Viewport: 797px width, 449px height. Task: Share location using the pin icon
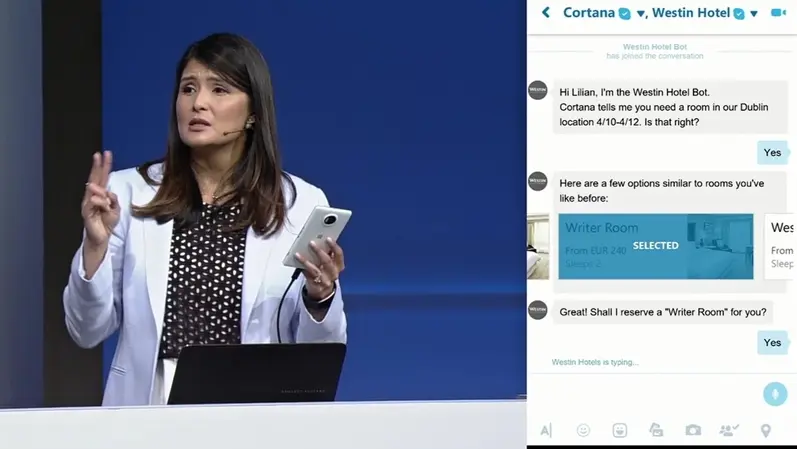(765, 431)
